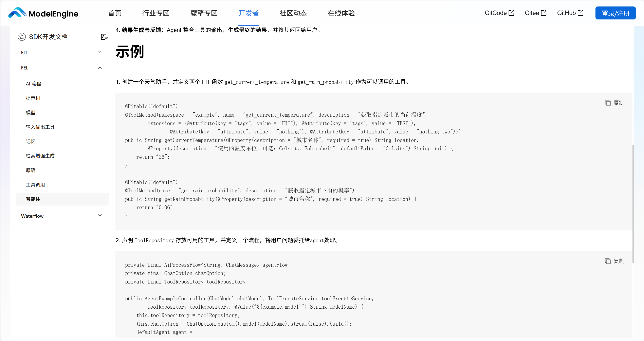
Task: Click the Waterflow section label
Action: point(32,216)
